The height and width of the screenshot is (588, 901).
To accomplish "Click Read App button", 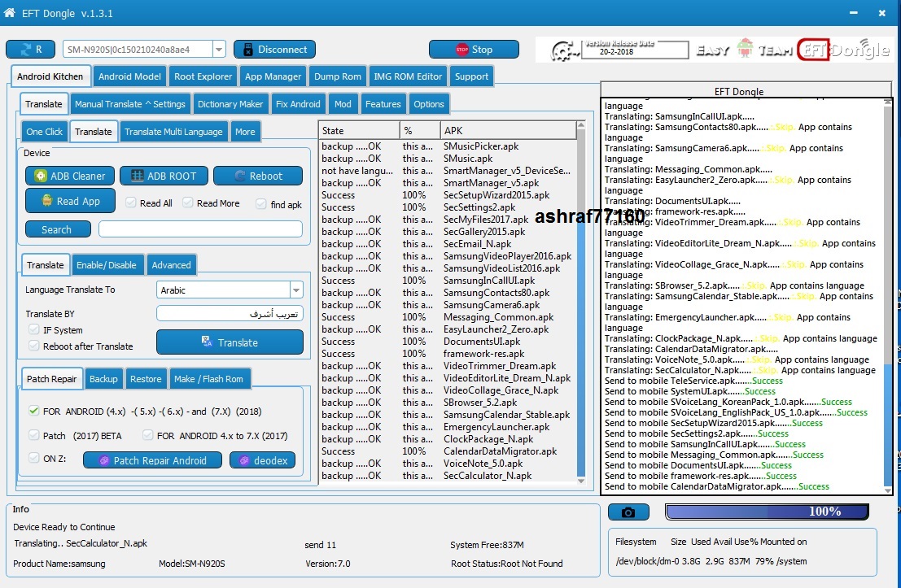I will [x=70, y=201].
